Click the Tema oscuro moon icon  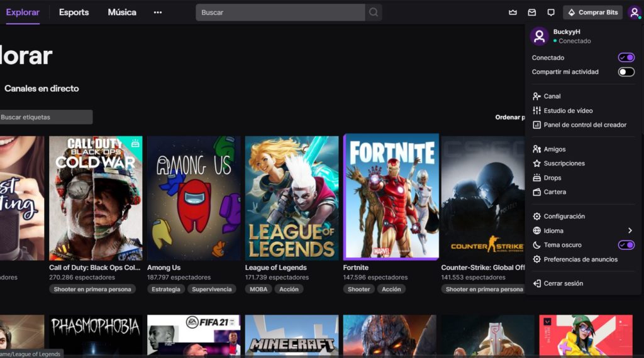click(x=536, y=245)
